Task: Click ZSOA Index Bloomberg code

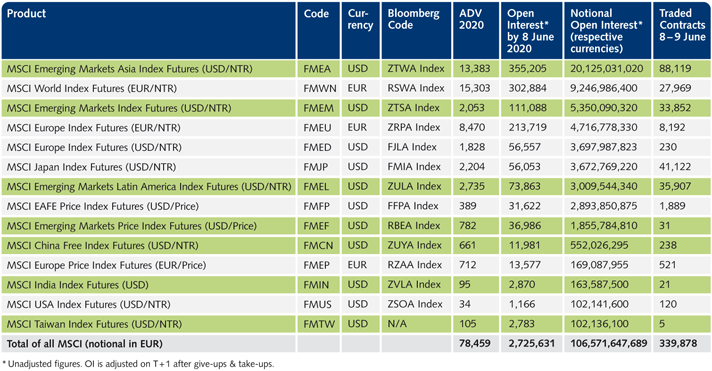Action: coord(415,304)
